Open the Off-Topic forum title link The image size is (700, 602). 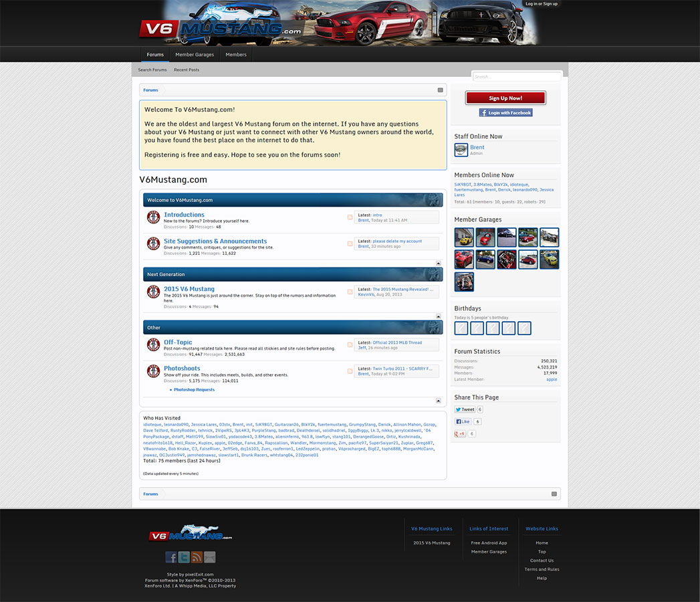click(178, 342)
